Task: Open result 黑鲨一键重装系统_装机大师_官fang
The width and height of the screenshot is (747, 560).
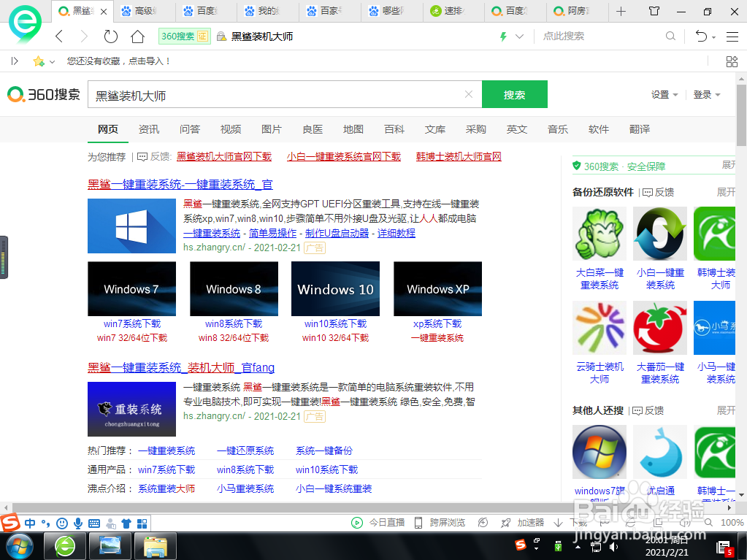Action: 181,368
